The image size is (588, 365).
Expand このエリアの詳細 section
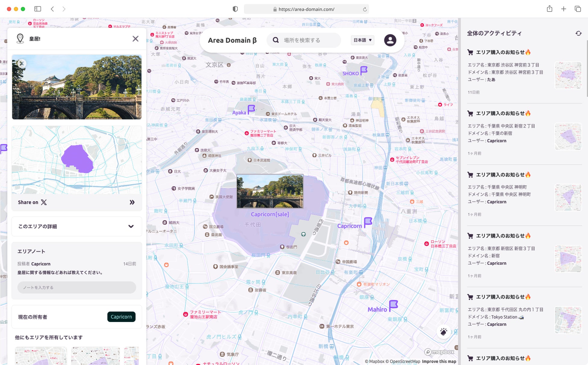[131, 226]
